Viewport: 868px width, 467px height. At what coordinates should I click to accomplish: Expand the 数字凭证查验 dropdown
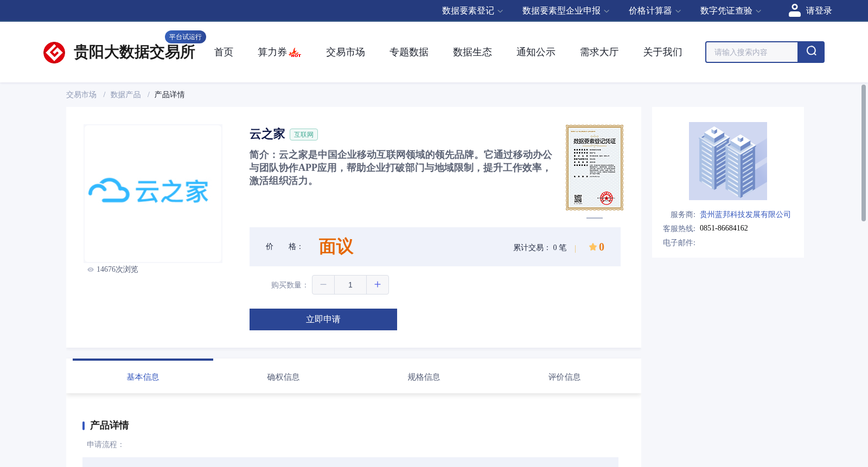[x=731, y=11]
